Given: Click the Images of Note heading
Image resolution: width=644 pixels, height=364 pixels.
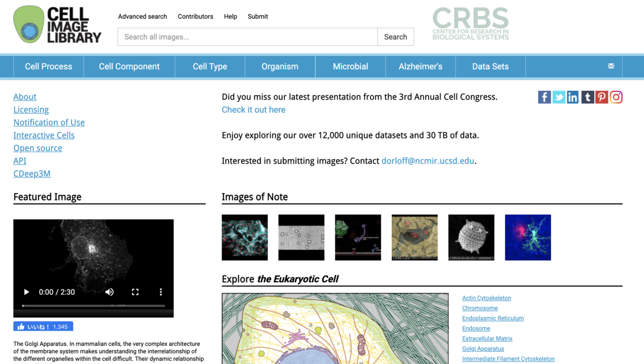Looking at the screenshot, I should point(255,197).
